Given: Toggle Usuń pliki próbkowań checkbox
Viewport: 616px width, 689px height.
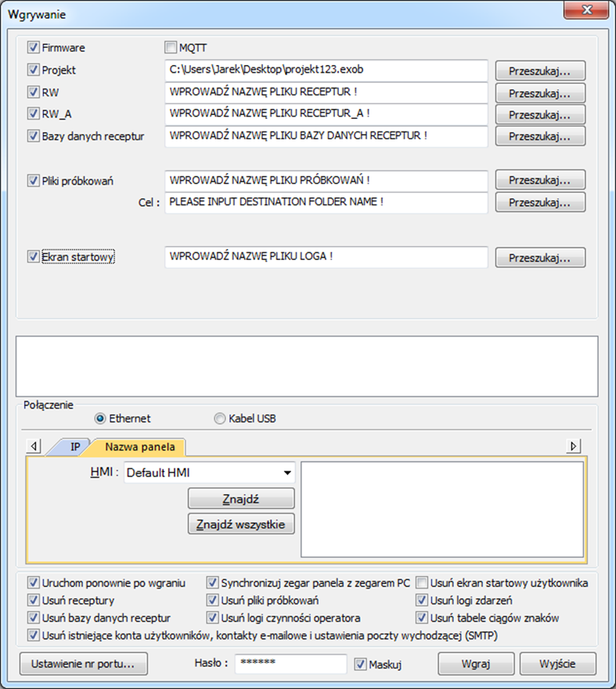Looking at the screenshot, I should [x=213, y=600].
